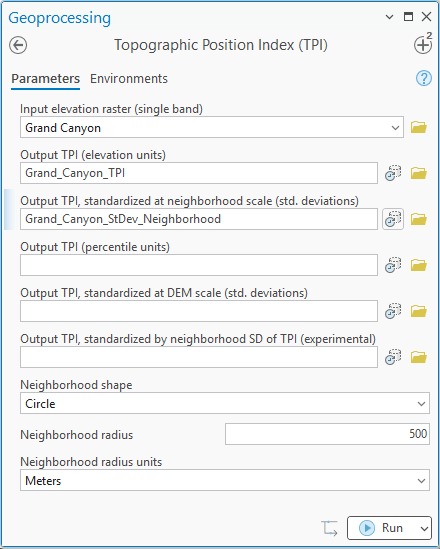The height and width of the screenshot is (549, 440).
Task: Run the Topographic Position Index tool
Action: (x=382, y=528)
